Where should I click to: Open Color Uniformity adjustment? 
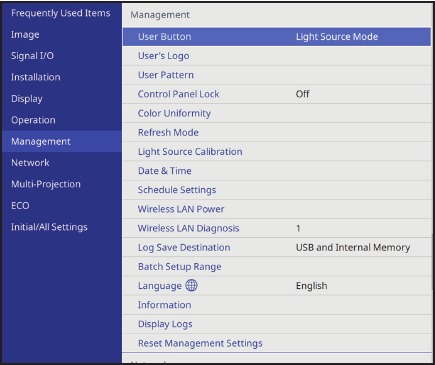click(x=277, y=113)
